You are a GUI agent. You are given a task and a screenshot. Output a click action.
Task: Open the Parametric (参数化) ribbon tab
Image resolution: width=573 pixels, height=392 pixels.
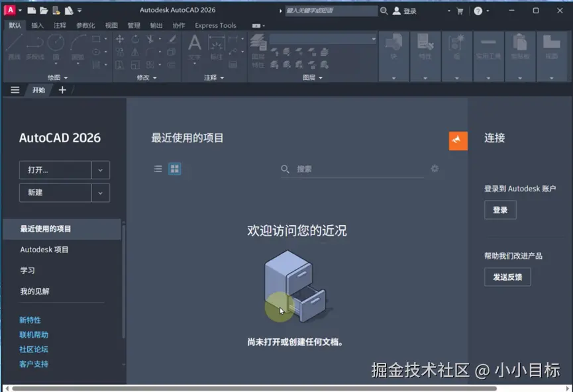click(x=85, y=25)
